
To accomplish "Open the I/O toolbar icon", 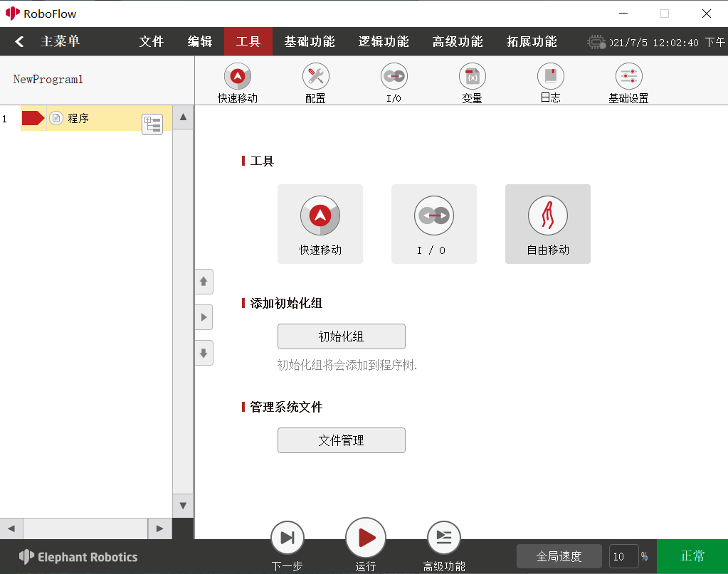I will [394, 77].
